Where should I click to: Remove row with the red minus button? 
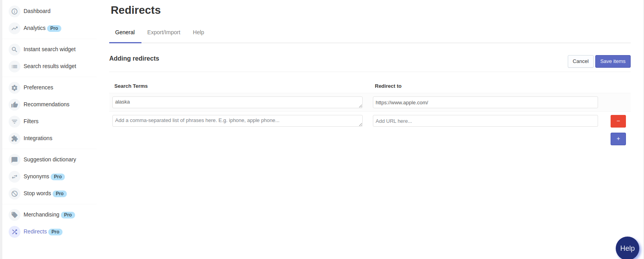[x=618, y=121]
